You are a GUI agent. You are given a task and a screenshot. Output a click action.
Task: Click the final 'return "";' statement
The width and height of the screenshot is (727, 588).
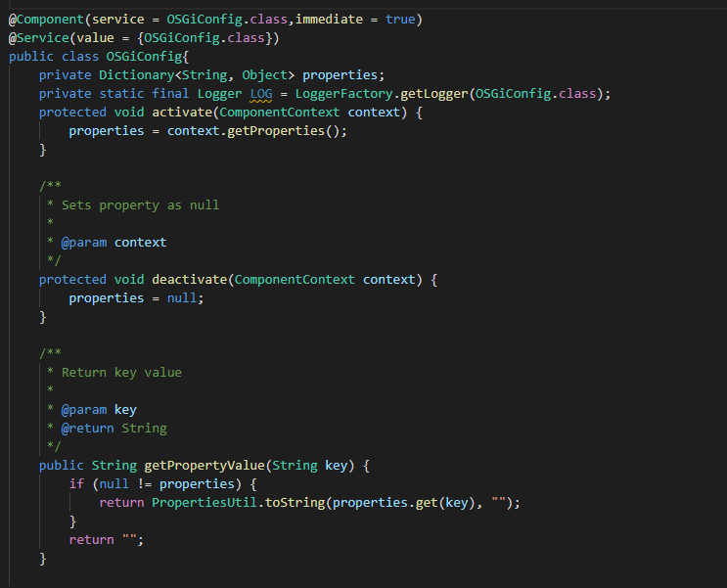tap(107, 540)
